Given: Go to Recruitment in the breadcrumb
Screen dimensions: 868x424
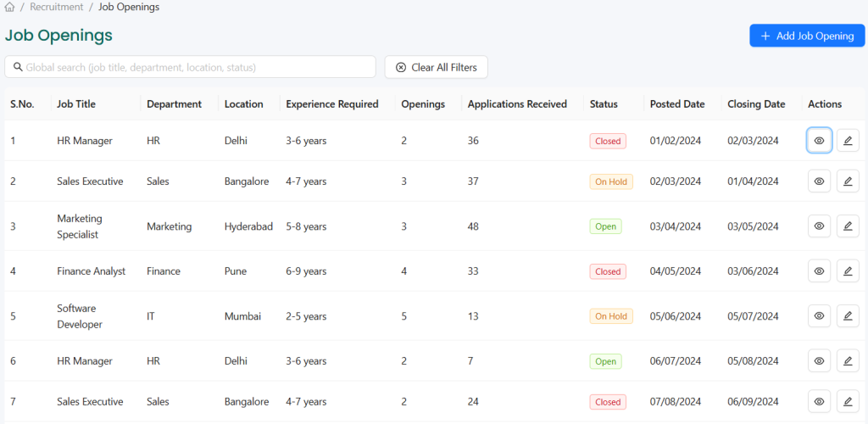Looking at the screenshot, I should [x=56, y=7].
